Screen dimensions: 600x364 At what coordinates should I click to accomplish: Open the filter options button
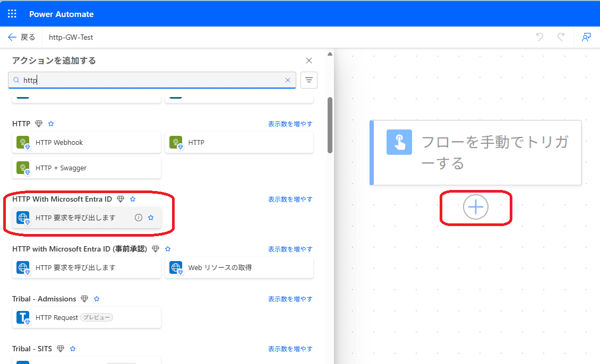309,80
